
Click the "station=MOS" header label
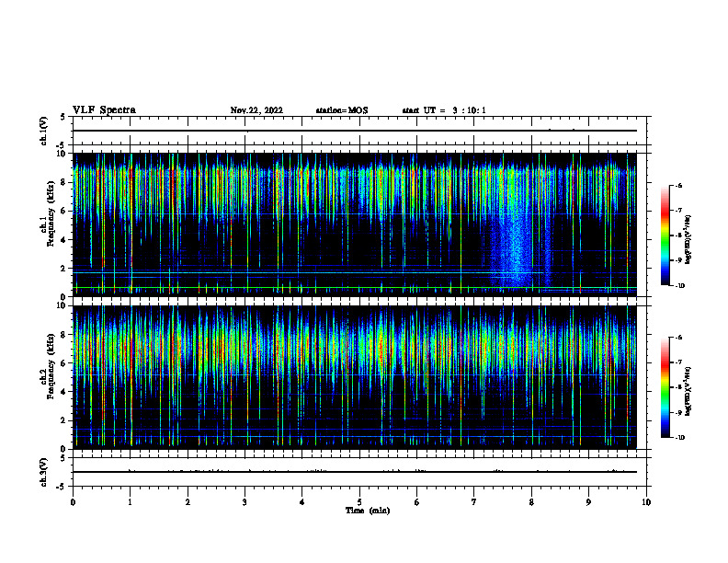click(342, 110)
